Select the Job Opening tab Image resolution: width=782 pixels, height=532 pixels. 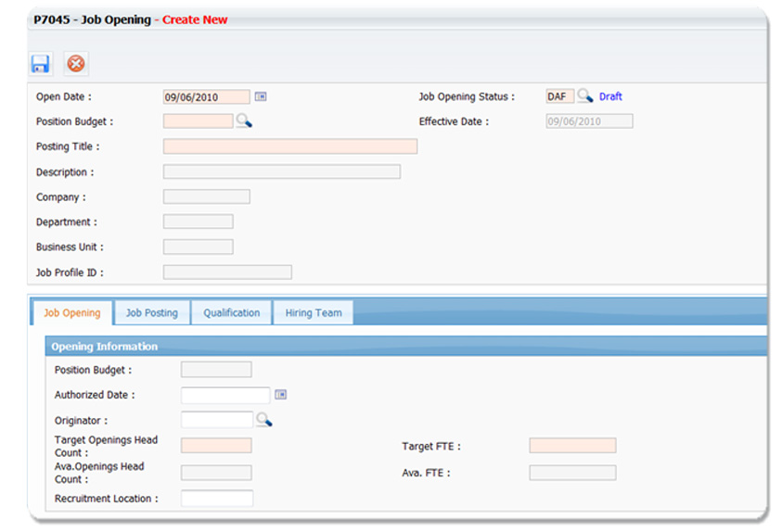pos(72,313)
